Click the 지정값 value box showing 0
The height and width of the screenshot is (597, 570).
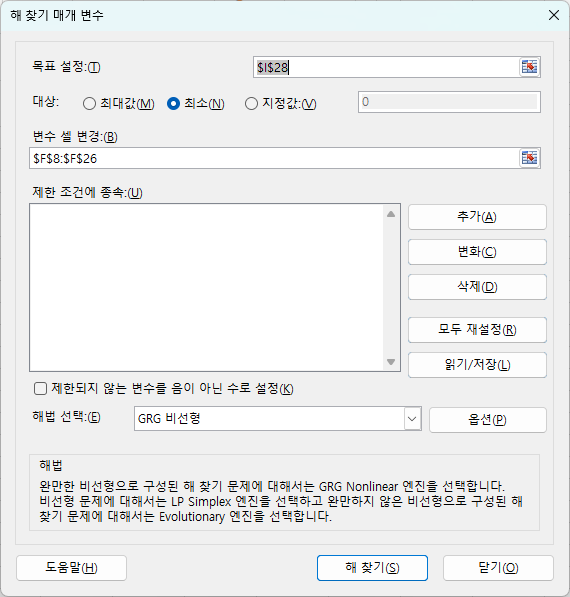point(449,102)
